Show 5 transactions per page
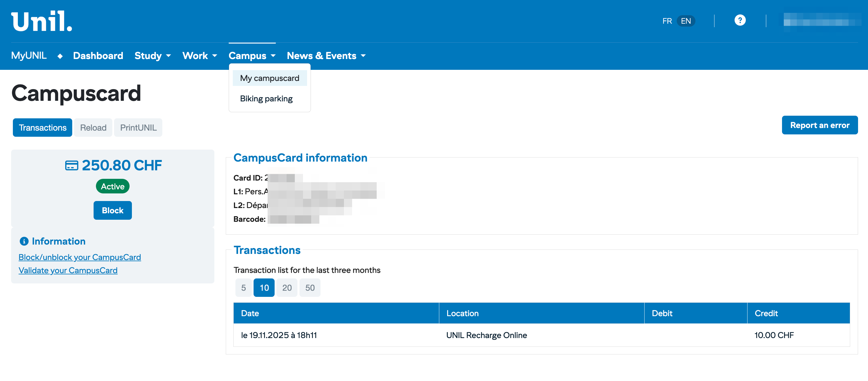This screenshot has width=868, height=381. tap(243, 288)
